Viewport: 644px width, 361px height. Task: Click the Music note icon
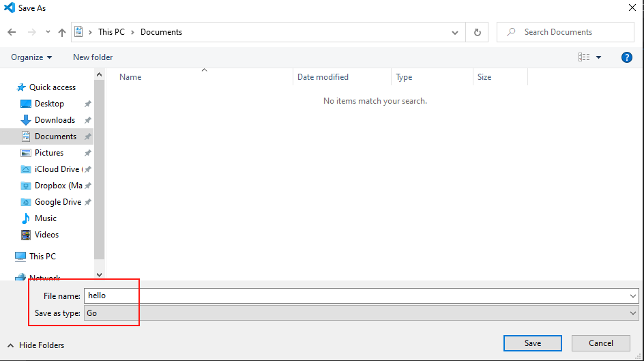point(25,218)
